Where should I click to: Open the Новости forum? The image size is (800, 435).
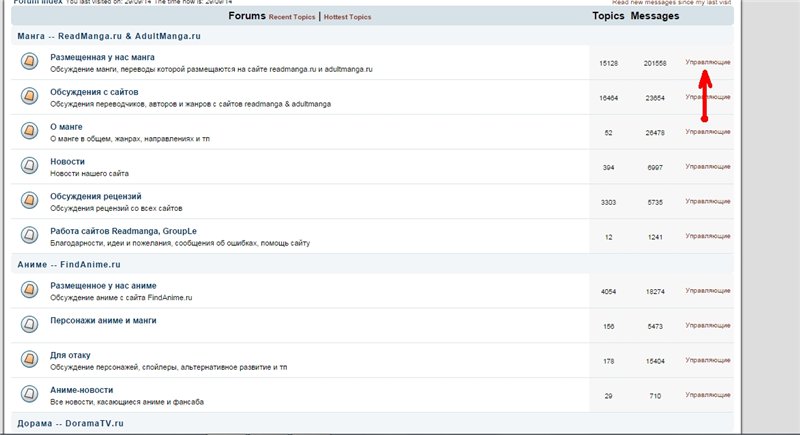(x=67, y=161)
